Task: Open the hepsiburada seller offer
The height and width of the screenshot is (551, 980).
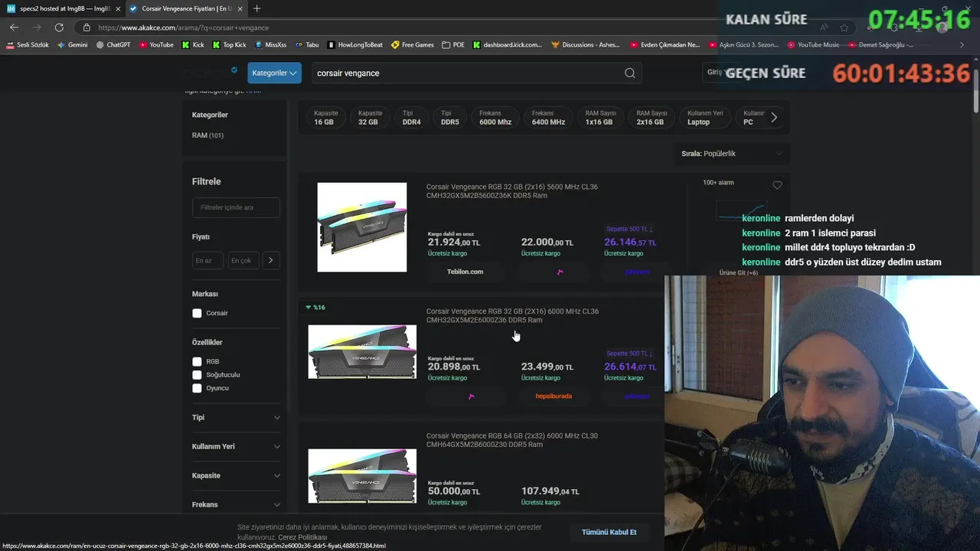Action: point(554,396)
